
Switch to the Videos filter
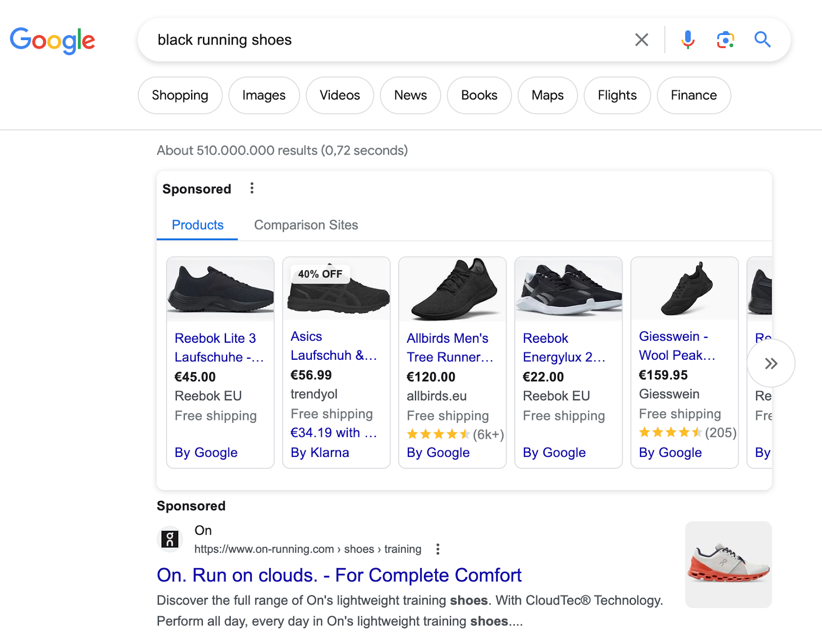point(340,95)
